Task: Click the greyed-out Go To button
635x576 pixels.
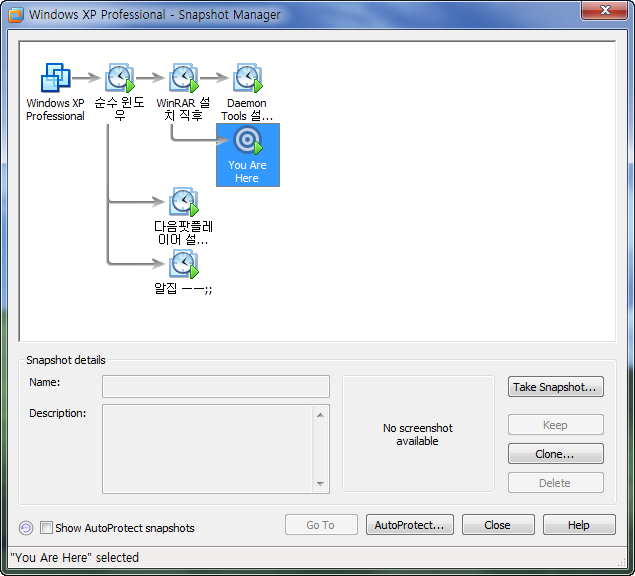Action: click(x=321, y=525)
